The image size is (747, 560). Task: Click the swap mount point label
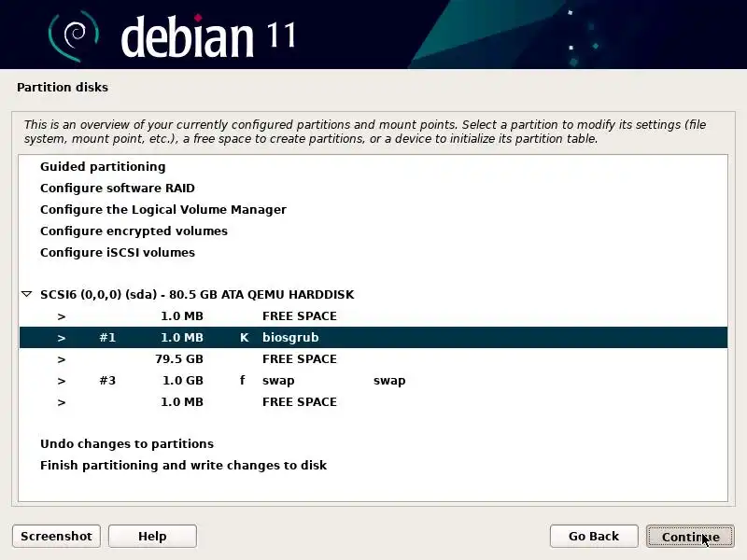coord(389,381)
